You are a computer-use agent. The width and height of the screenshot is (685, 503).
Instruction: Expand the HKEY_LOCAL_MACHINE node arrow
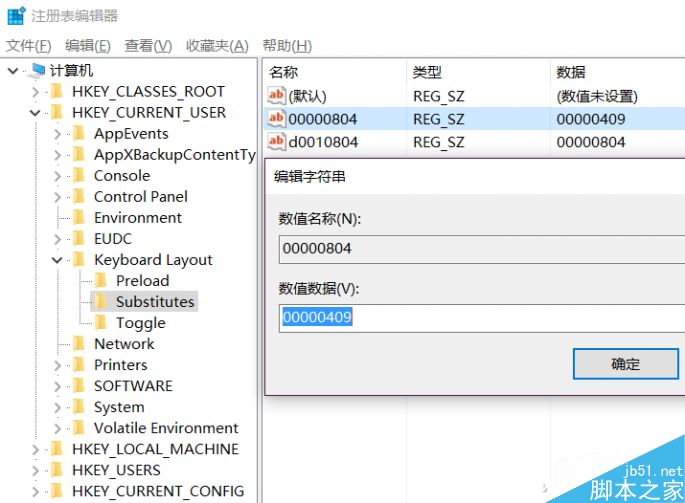click(x=35, y=449)
